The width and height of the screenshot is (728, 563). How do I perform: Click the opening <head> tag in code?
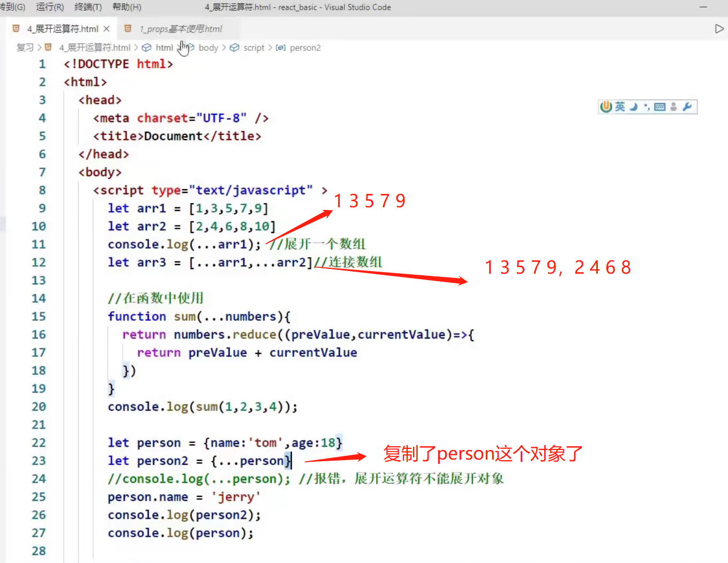(100, 100)
